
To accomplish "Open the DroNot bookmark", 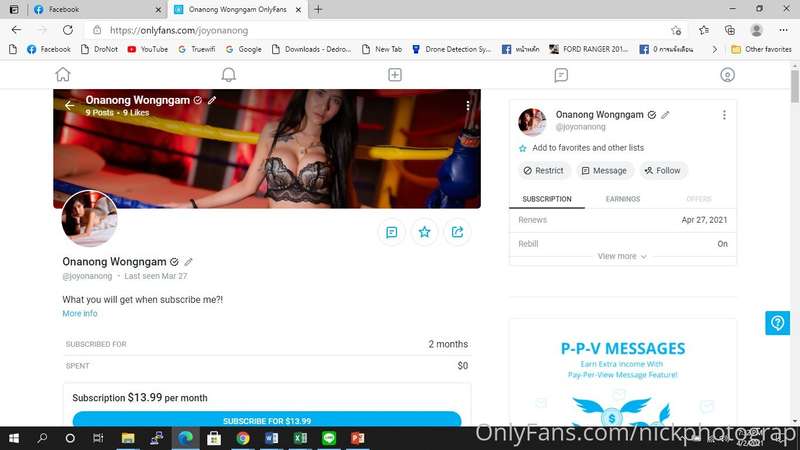I will pos(99,49).
